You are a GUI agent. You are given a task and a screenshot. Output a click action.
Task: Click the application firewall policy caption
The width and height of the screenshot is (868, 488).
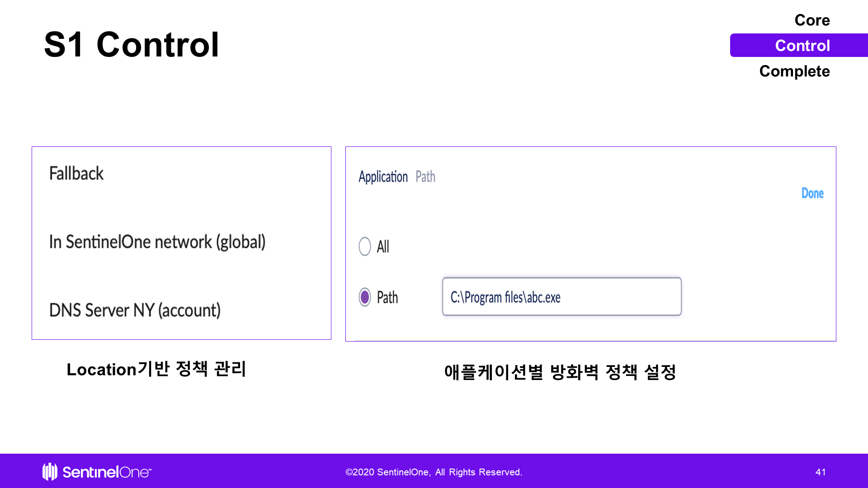point(560,372)
